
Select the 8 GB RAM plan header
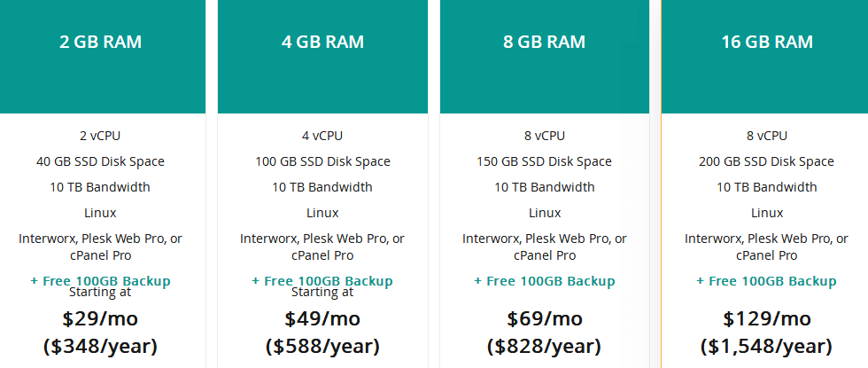coord(544,43)
